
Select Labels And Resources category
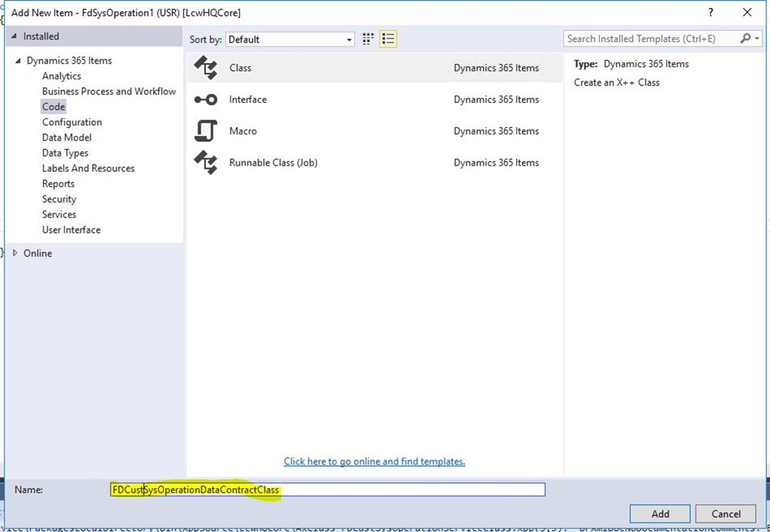(x=88, y=168)
